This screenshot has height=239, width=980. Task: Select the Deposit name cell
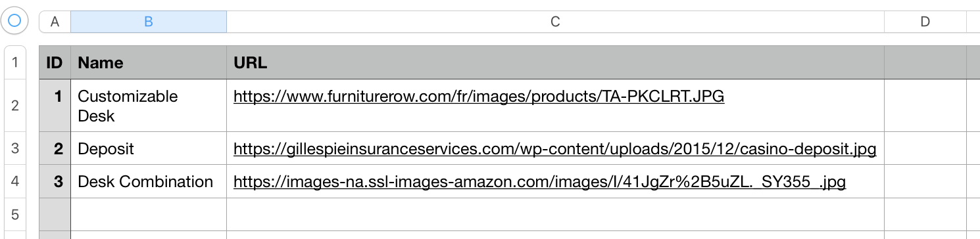point(149,148)
